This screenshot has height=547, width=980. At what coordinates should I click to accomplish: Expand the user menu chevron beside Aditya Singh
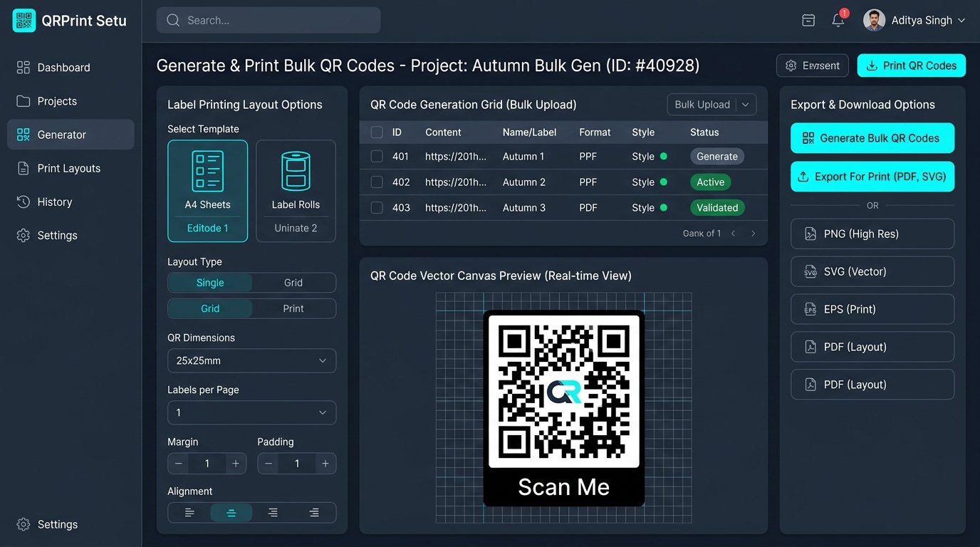[x=961, y=21]
